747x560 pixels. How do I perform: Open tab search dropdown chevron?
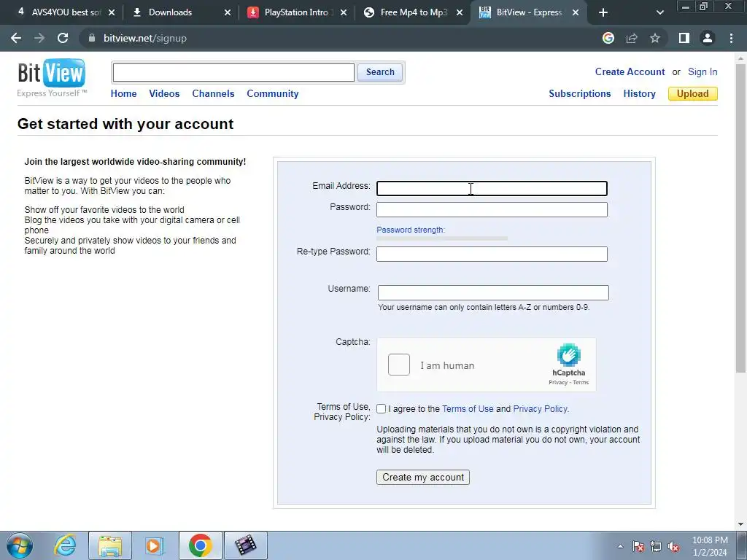pos(659,12)
